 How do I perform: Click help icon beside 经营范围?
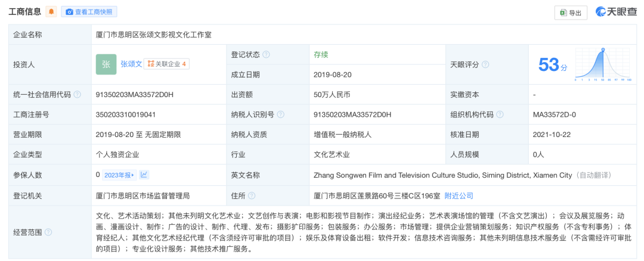click(48, 232)
